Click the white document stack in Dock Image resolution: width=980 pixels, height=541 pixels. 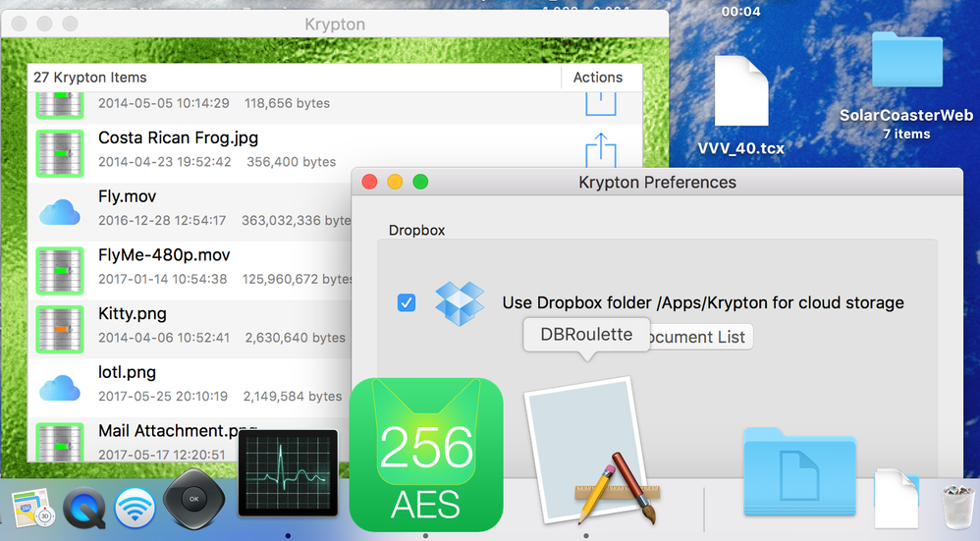pyautogui.click(x=897, y=498)
